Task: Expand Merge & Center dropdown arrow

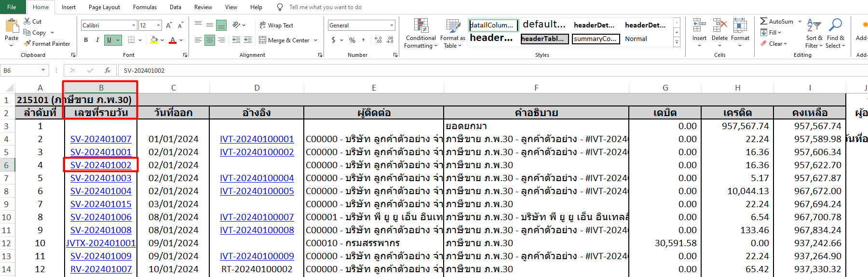Action: pos(315,40)
